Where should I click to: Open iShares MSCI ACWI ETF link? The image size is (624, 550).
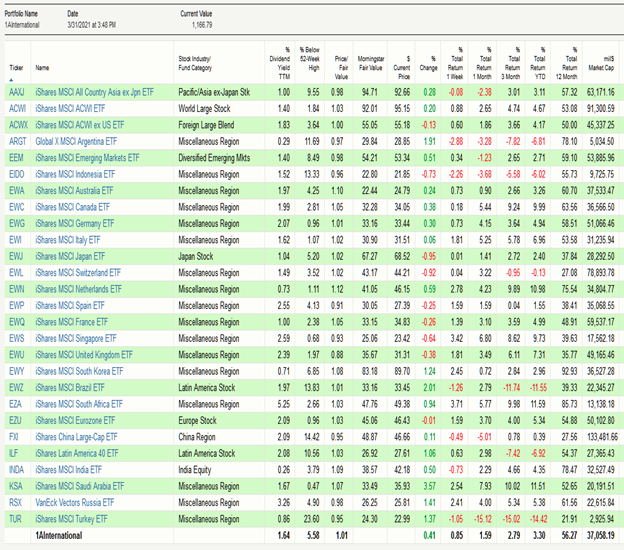point(70,109)
